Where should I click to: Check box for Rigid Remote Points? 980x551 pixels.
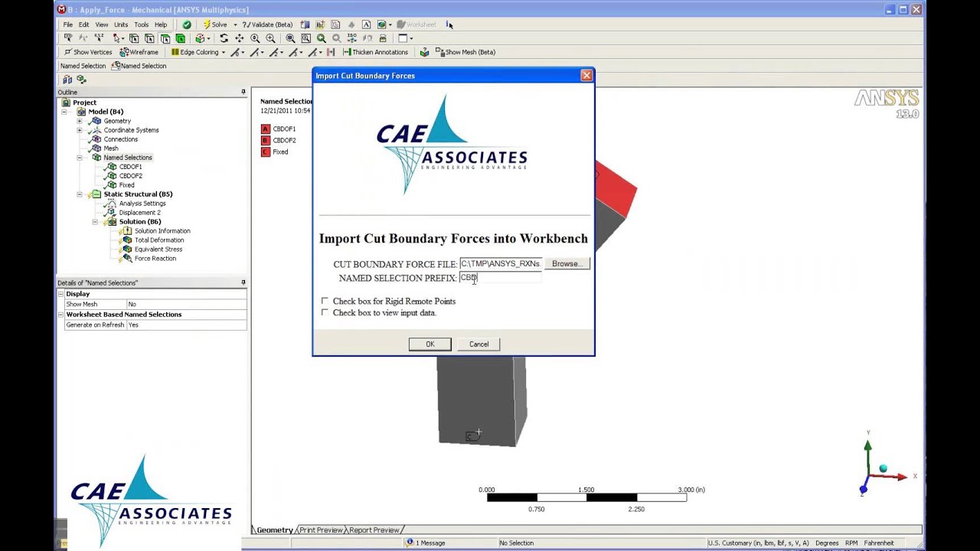[x=325, y=301]
